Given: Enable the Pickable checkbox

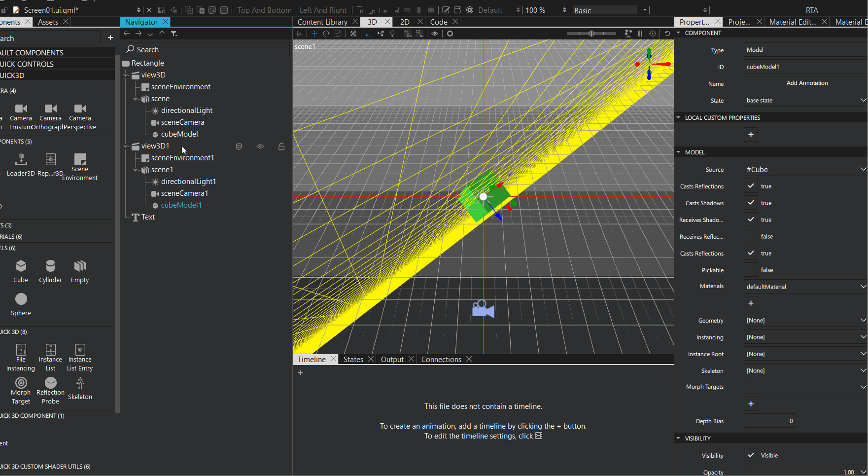Looking at the screenshot, I should click(751, 270).
